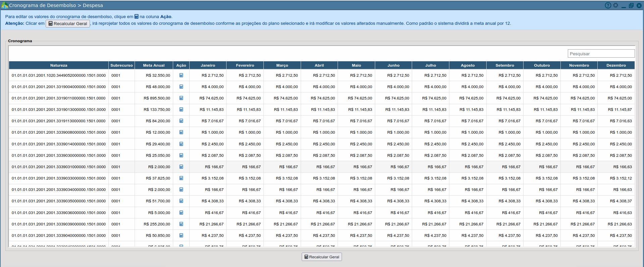Click the Subrecurso column header
The image size is (644, 267).
tap(121, 65)
